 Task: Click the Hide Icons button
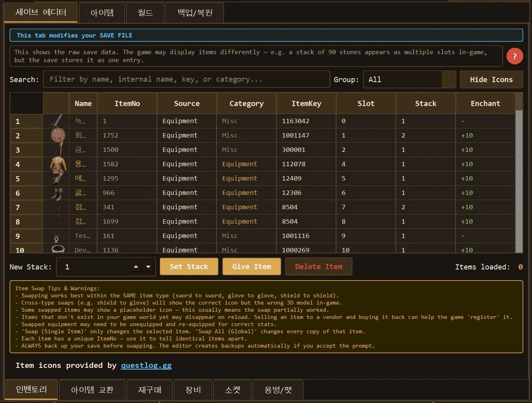pos(491,79)
